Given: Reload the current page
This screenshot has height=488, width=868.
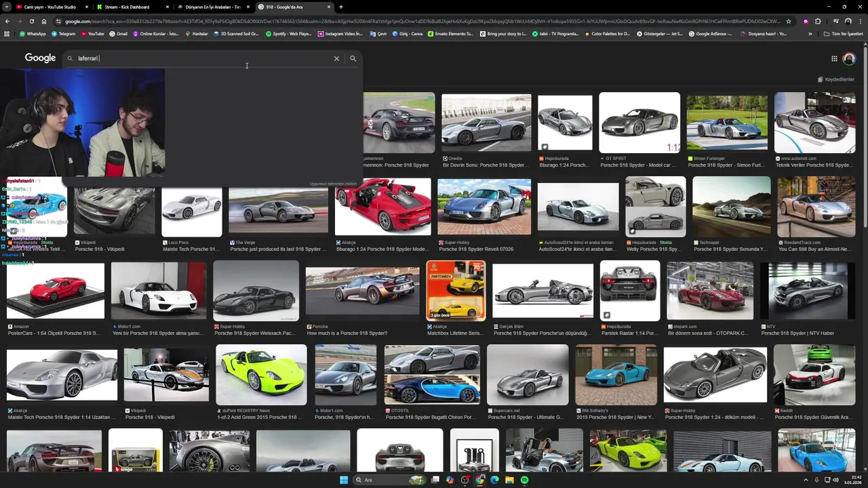Looking at the screenshot, I should [31, 21].
